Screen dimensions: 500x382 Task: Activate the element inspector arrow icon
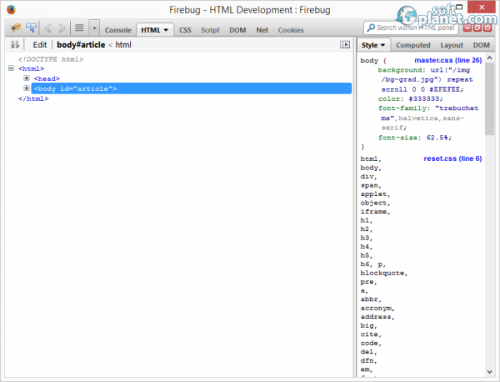tap(32, 28)
